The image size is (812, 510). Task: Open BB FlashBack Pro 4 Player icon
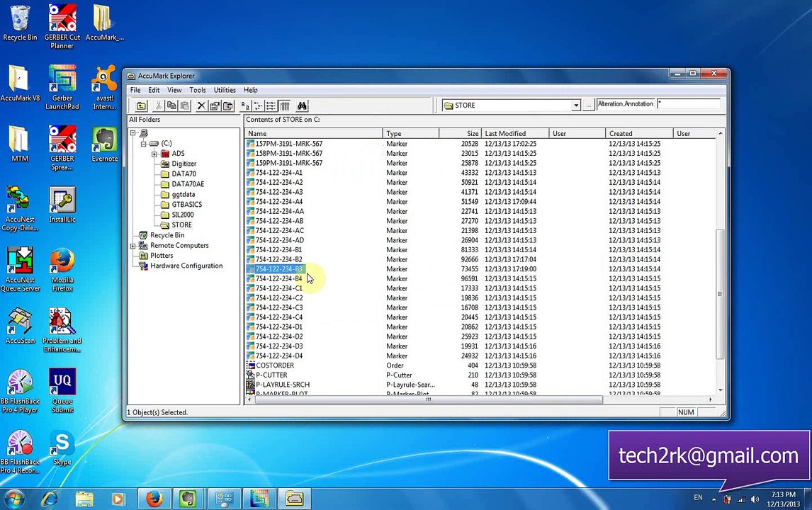(x=21, y=390)
